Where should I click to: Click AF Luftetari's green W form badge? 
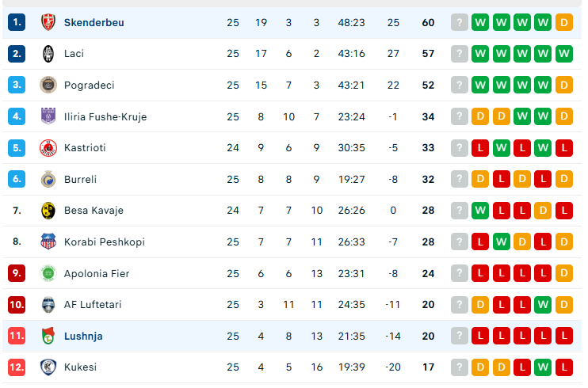543,305
